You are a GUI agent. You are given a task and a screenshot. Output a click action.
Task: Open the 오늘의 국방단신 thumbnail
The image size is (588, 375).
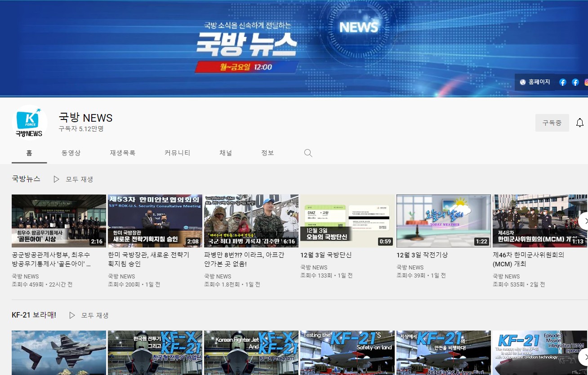point(347,221)
